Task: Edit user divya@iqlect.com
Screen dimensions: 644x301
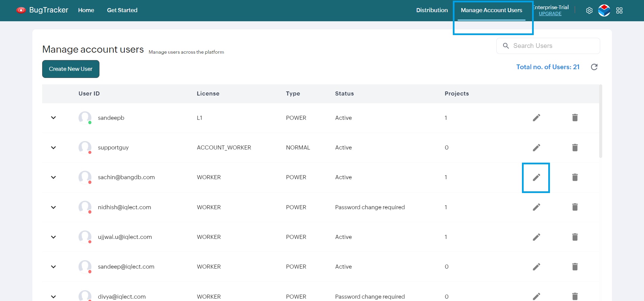Action: coord(536,296)
